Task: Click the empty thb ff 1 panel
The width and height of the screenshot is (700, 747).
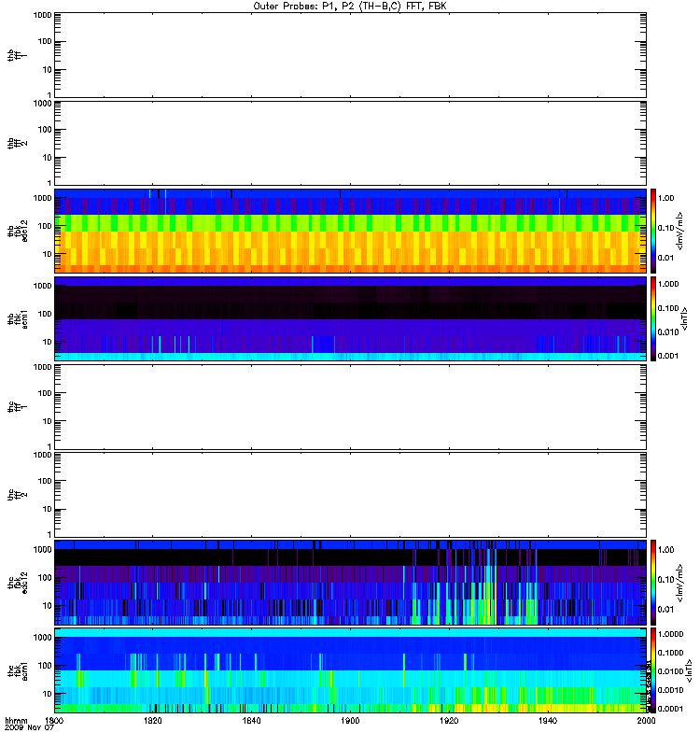Action: tap(350, 55)
